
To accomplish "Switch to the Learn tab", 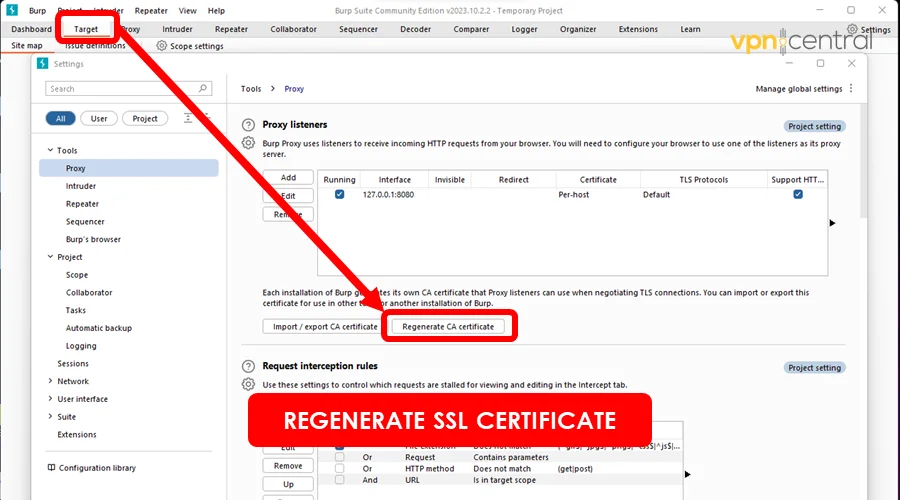I will coord(690,29).
